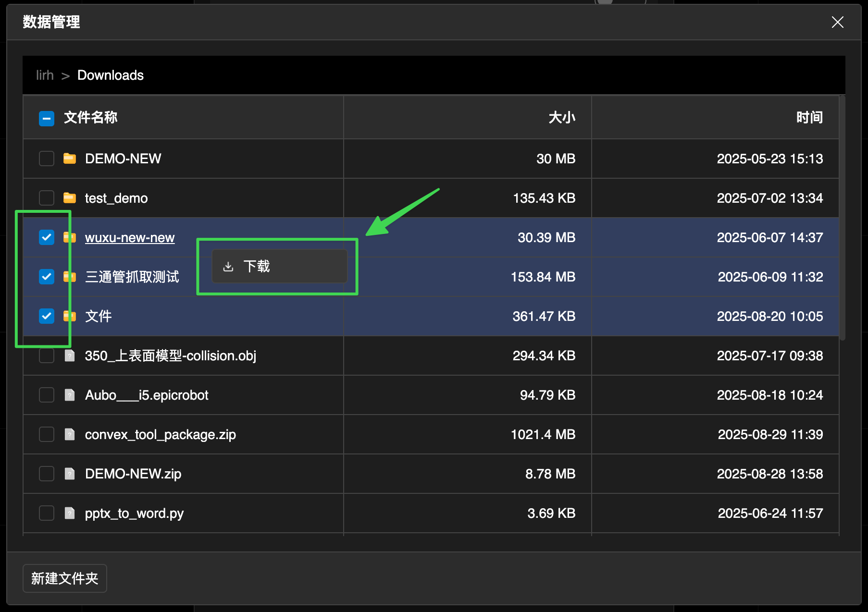Click the folder icon for 文件
The height and width of the screenshot is (612, 868).
click(70, 316)
